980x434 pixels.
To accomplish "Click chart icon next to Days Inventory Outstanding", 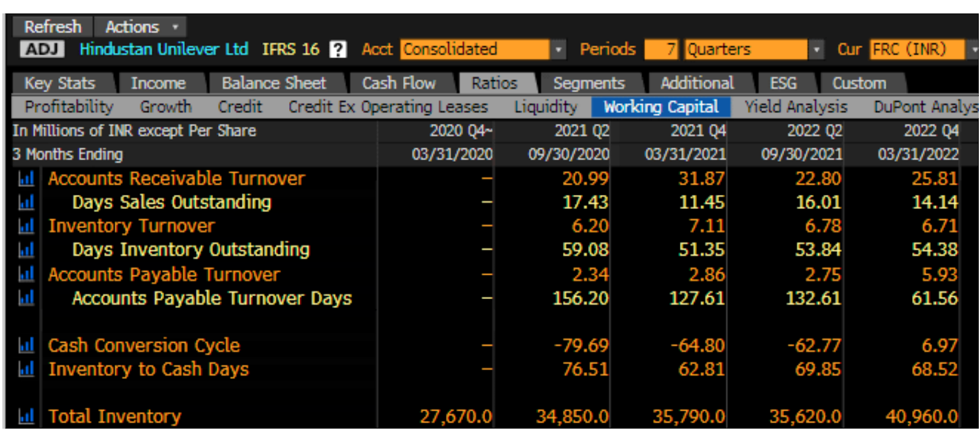I will click(x=26, y=250).
